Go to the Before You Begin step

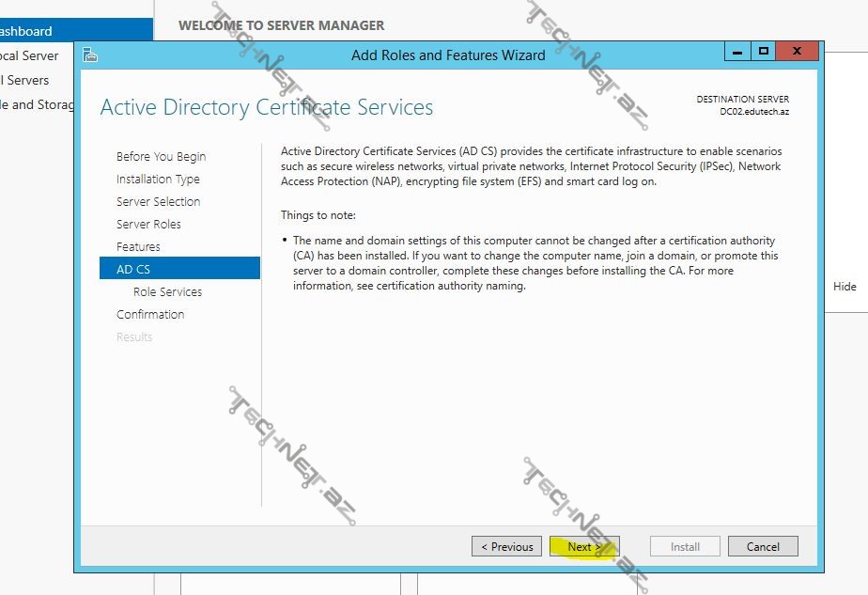(161, 157)
